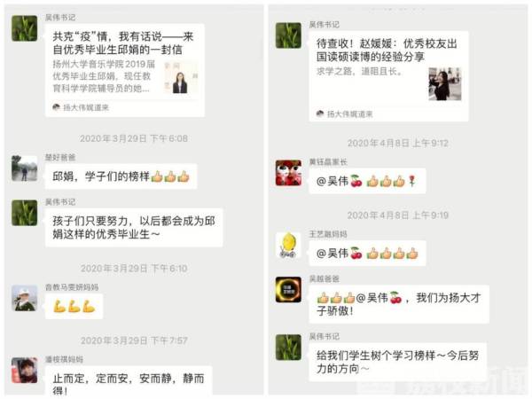Select message 孩子们只要努力，以后都会成为
The image size is (532, 399).
coord(134,227)
